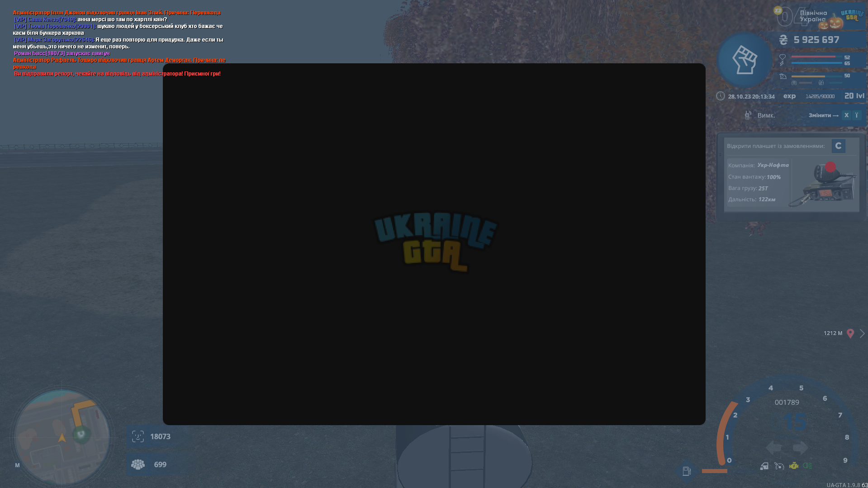This screenshot has width=868, height=488.
Task: Click the orange hunger bar
Action: coord(808,76)
